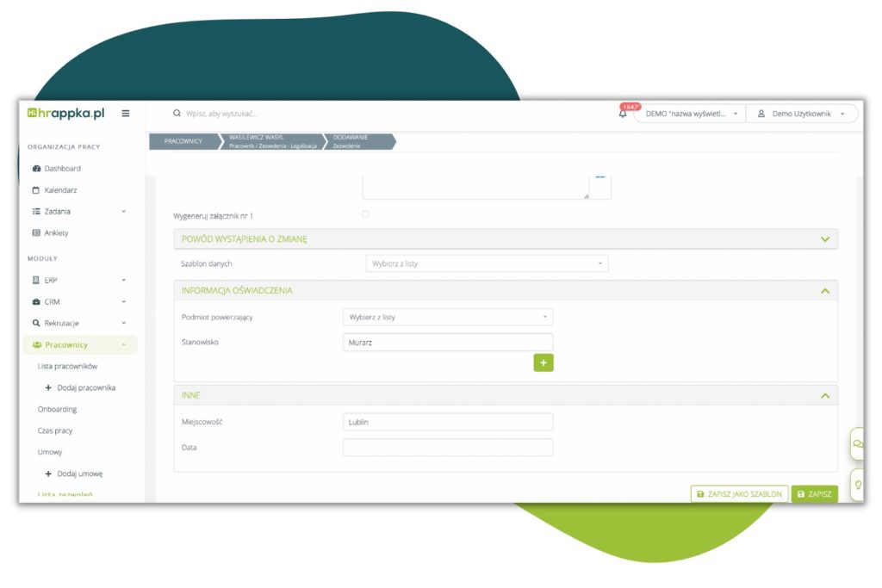Click the Zapisz button
Viewport: 882px width, 588px height.
click(x=814, y=494)
